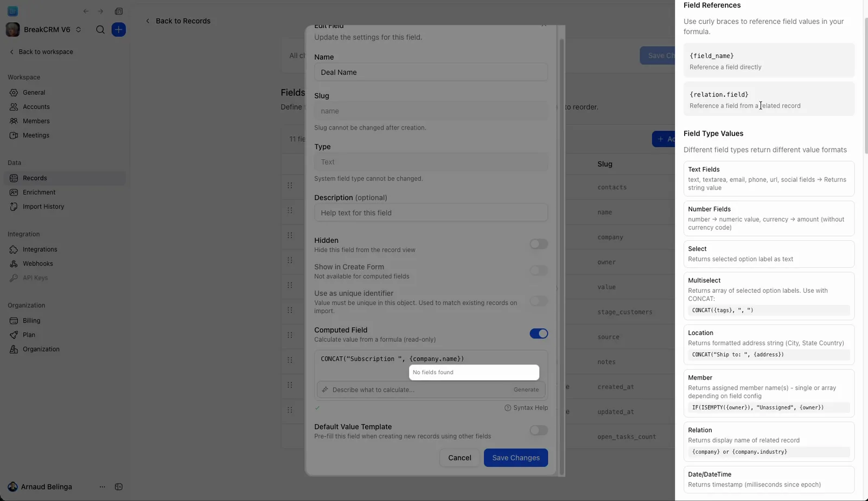Open the search icon in sidebar header

click(x=100, y=30)
